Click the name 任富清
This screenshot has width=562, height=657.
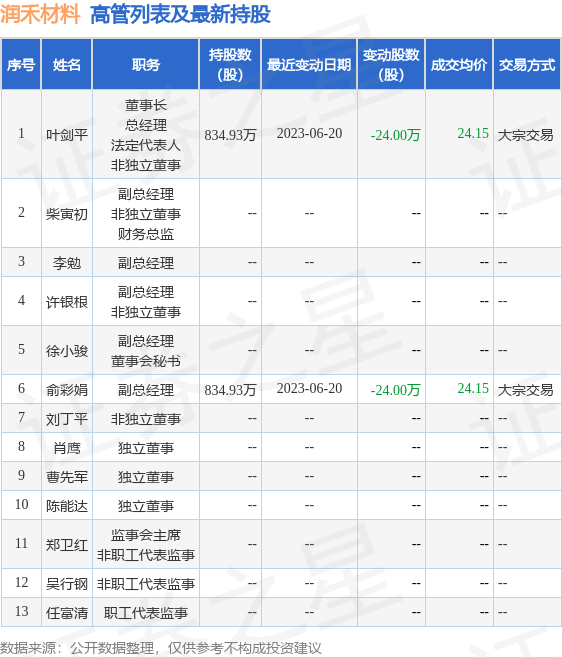tap(67, 613)
